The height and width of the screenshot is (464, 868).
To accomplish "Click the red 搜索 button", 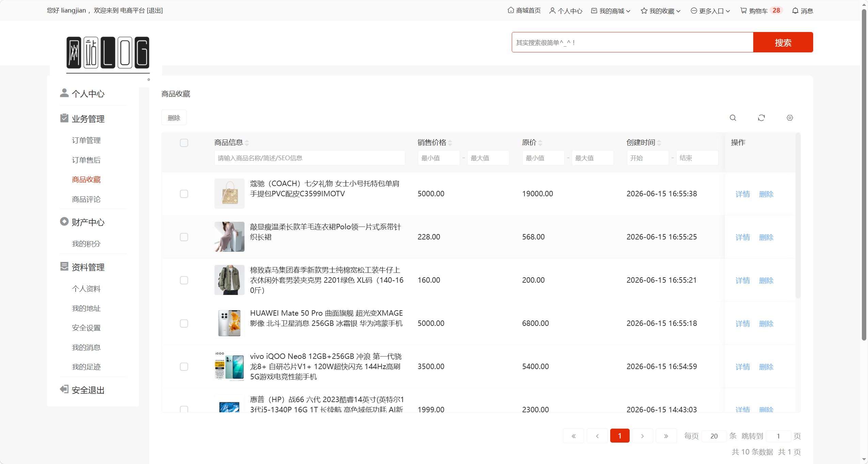I will 783,42.
